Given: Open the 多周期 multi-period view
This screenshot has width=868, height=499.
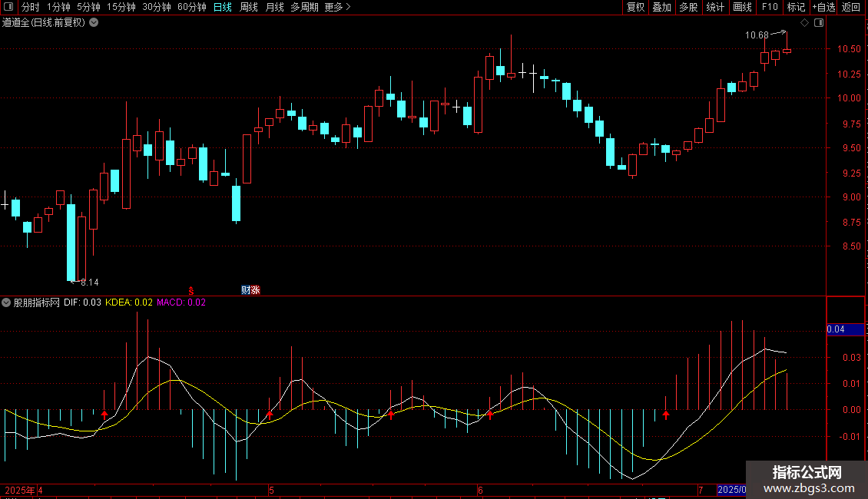Looking at the screenshot, I should pyautogui.click(x=304, y=7).
